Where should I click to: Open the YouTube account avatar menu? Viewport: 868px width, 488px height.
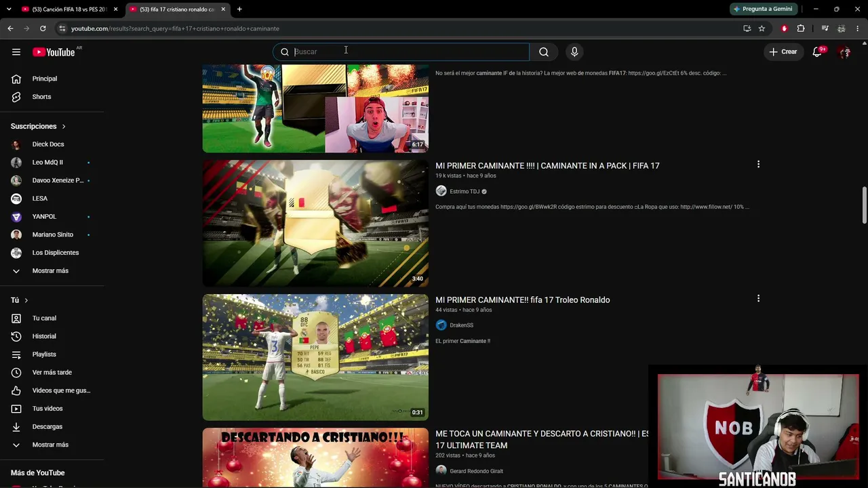tap(844, 52)
